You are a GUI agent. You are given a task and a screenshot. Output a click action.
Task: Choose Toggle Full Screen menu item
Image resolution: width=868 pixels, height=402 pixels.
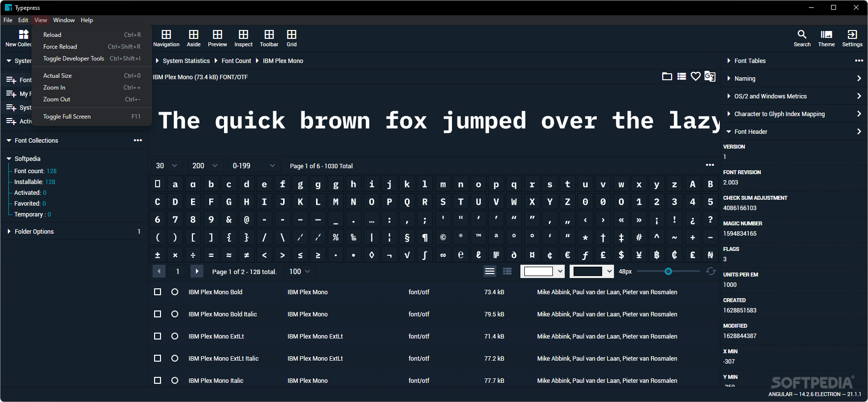pyautogui.click(x=92, y=116)
